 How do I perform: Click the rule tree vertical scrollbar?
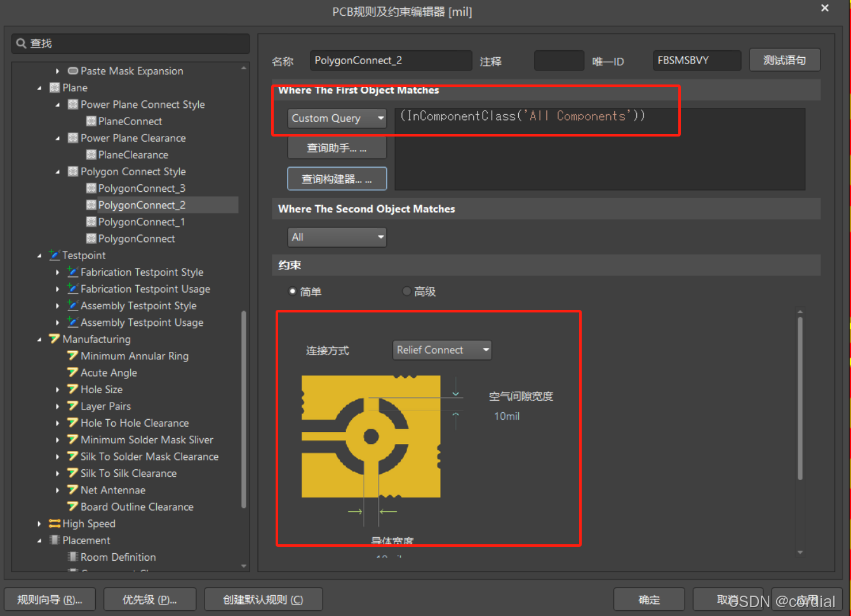coord(244,410)
